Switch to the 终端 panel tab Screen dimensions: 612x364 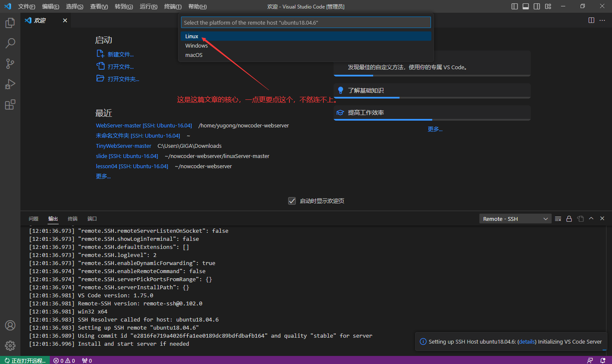(73, 219)
